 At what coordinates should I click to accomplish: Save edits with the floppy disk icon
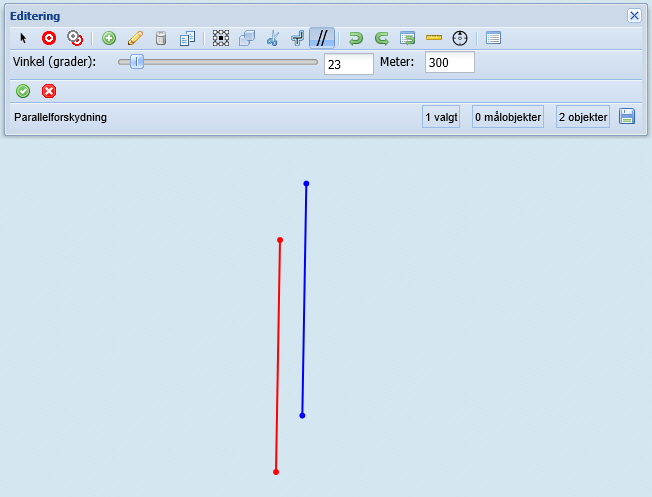coord(627,117)
